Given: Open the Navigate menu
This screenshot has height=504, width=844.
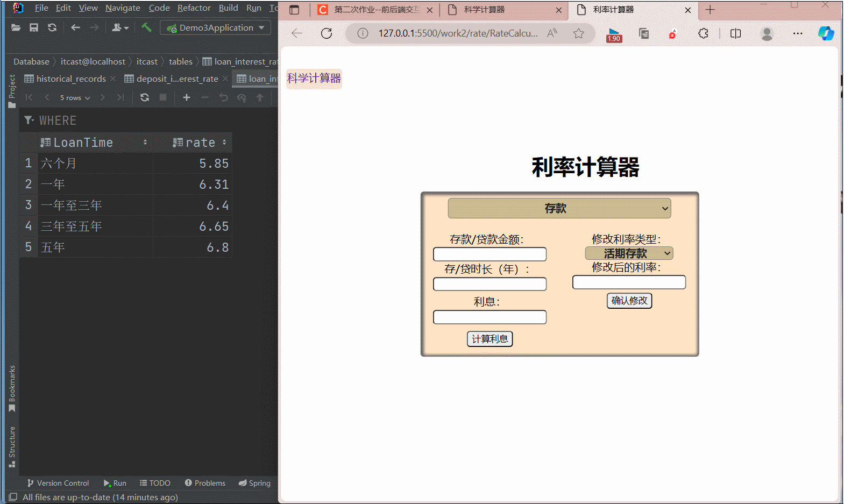Looking at the screenshot, I should (123, 8).
